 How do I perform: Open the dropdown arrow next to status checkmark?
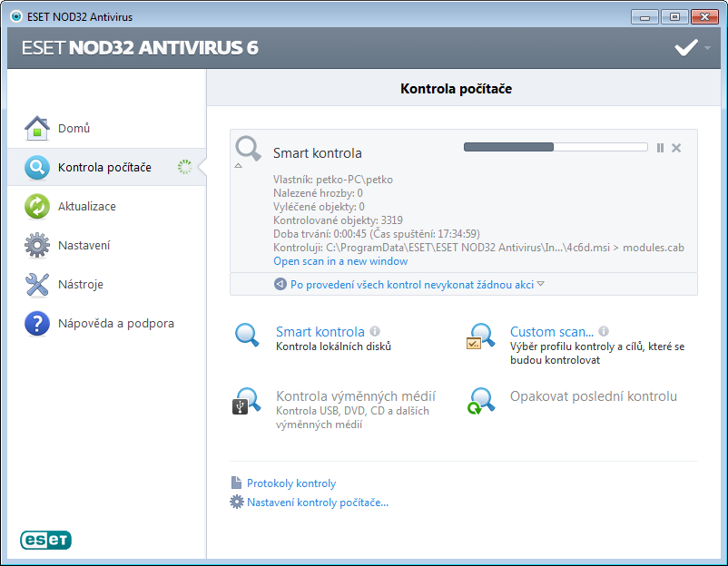[707, 48]
